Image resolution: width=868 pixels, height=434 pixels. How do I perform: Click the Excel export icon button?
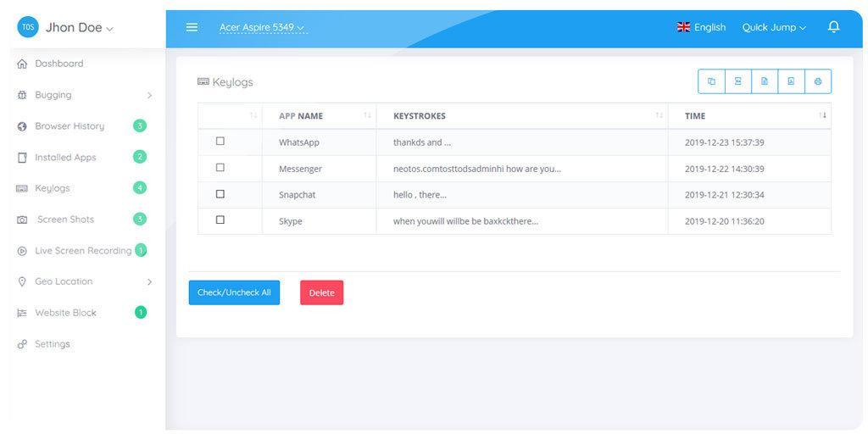[737, 81]
